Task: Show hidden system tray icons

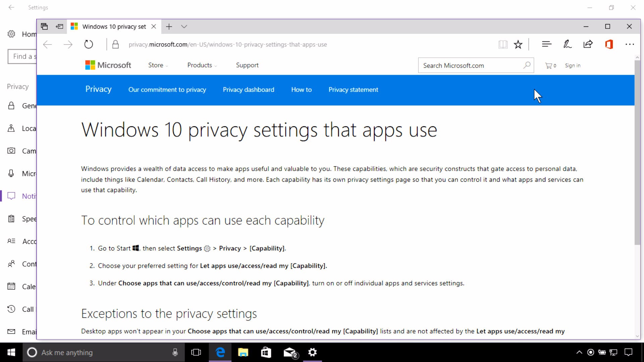Action: click(x=579, y=352)
